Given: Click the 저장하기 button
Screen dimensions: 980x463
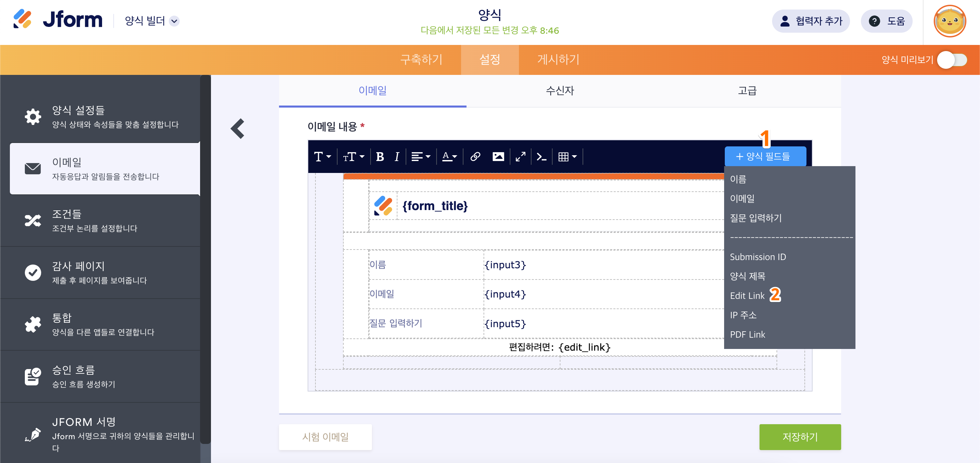Looking at the screenshot, I should tap(800, 437).
